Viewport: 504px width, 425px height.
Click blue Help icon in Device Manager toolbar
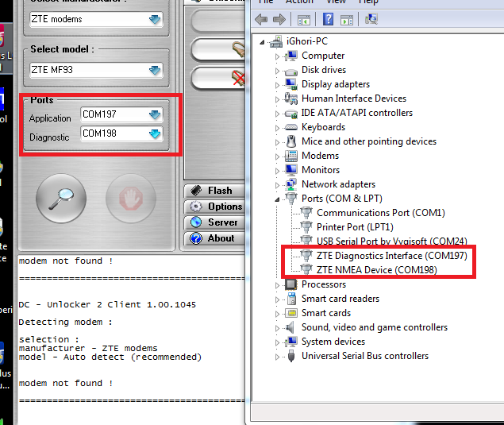328,19
